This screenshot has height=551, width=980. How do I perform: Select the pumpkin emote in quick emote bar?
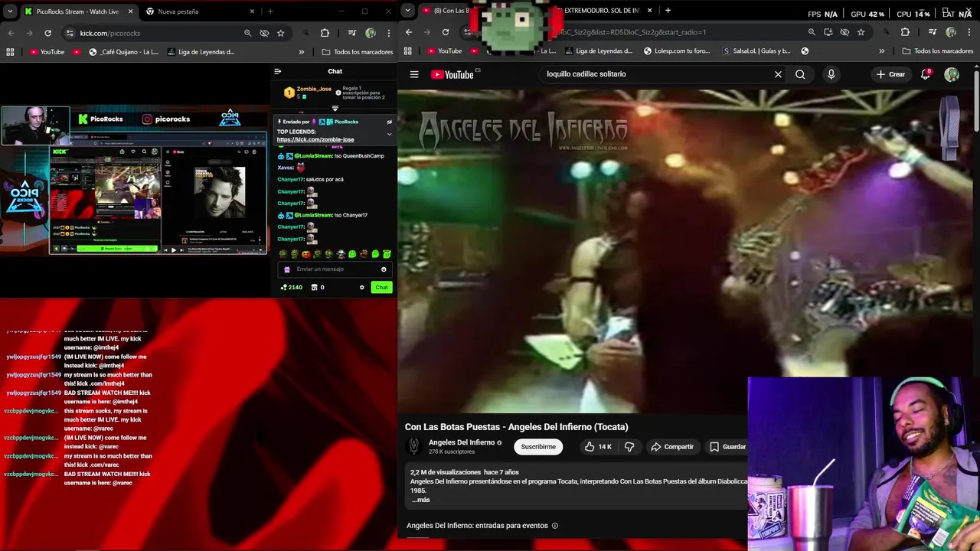point(305,254)
